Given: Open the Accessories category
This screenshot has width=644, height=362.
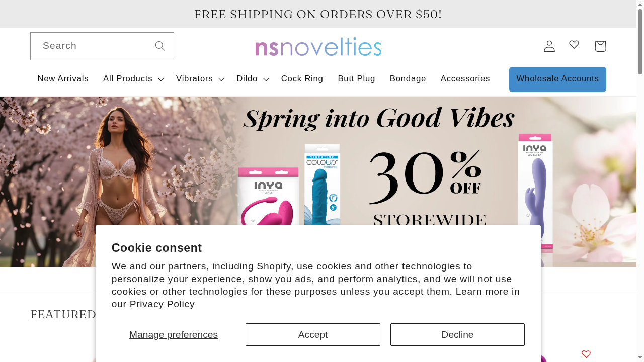Looking at the screenshot, I should tap(465, 79).
